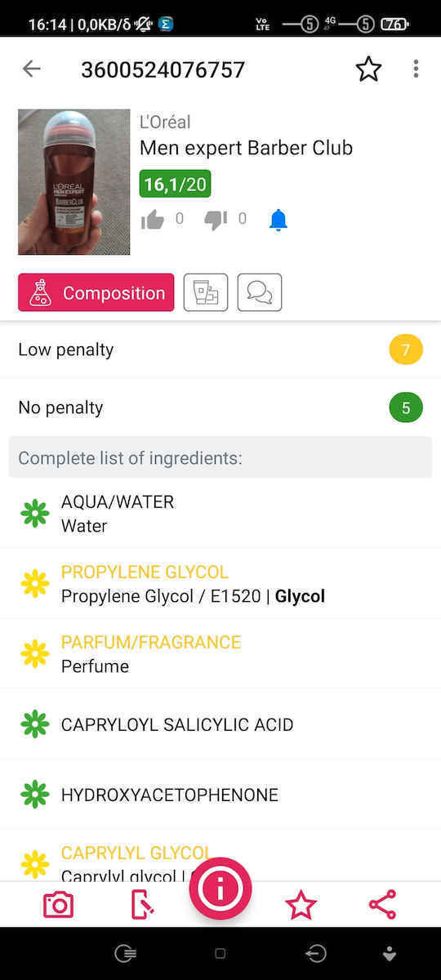Viewport: 441px width, 980px height.
Task: Tap the thumbs up icon
Action: (x=153, y=220)
